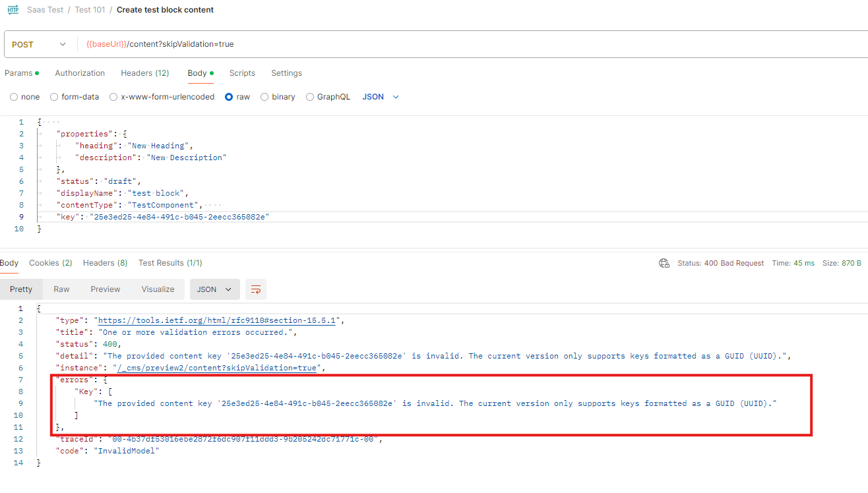The image size is (868, 493).
Task: Open the Headers (12) request tab
Action: point(144,73)
